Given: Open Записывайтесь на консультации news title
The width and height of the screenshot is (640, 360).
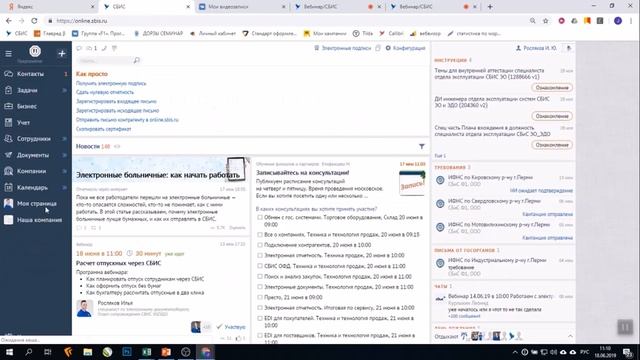Looking at the screenshot, I should click(302, 173).
